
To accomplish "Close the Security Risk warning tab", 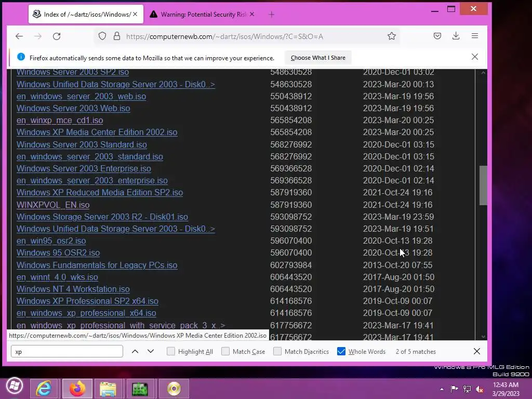I will tap(252, 14).
